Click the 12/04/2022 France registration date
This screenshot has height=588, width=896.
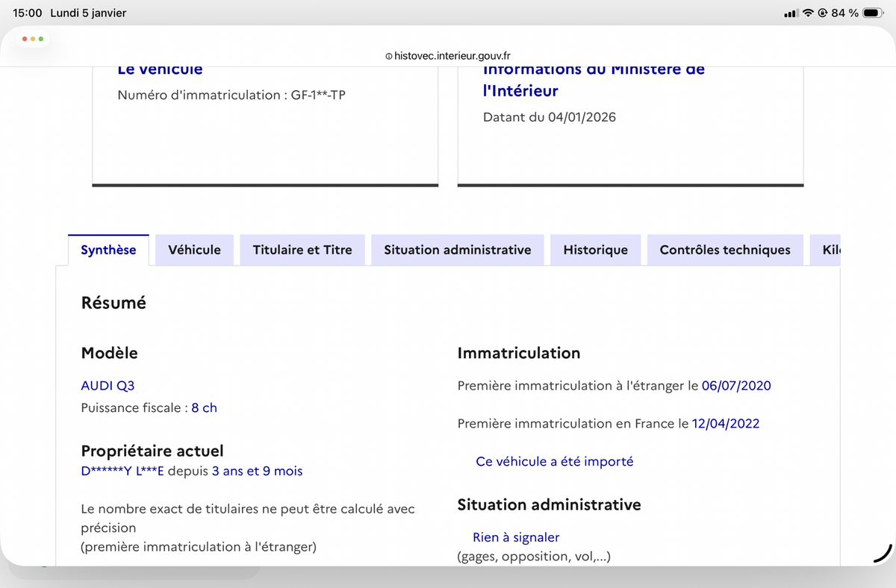(725, 424)
